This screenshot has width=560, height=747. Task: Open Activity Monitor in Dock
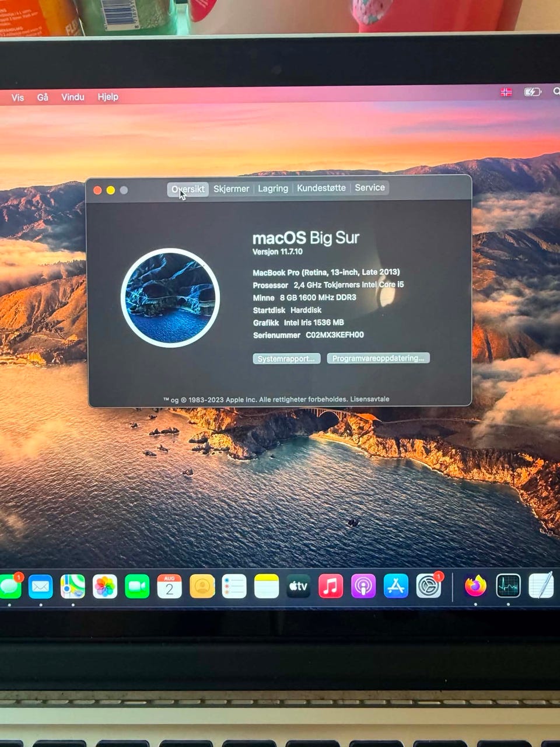pos(508,587)
